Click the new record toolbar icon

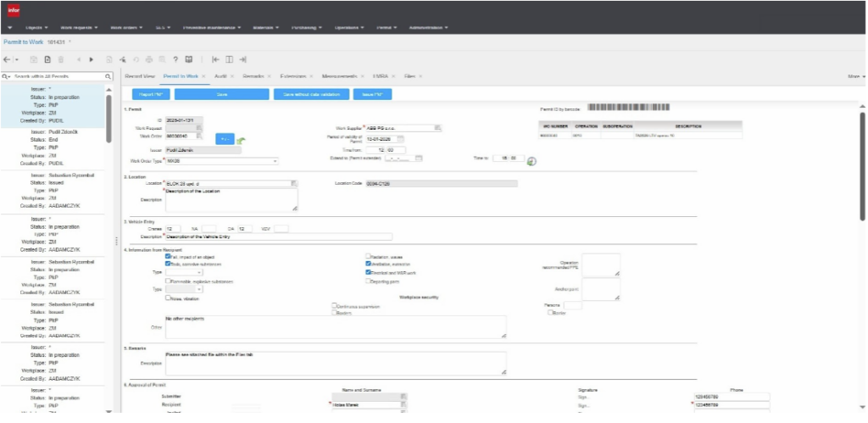pos(47,59)
